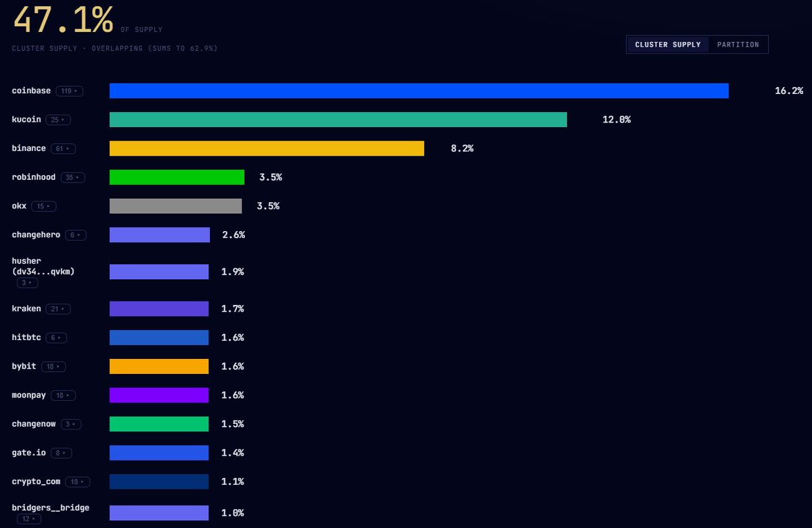The width and height of the screenshot is (812, 528).
Task: Click the large 47.1% headline figure
Action: 64,19
